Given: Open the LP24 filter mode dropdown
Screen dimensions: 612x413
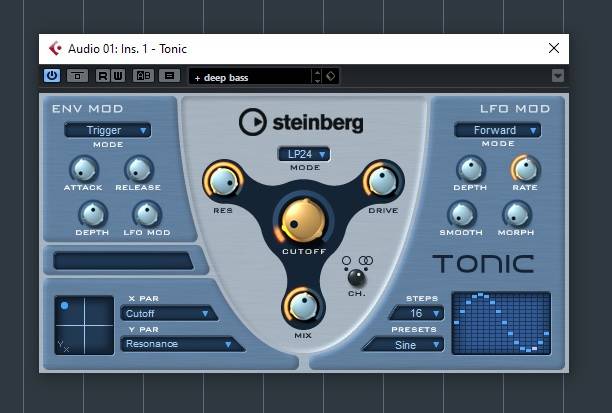Looking at the screenshot, I should [x=304, y=154].
